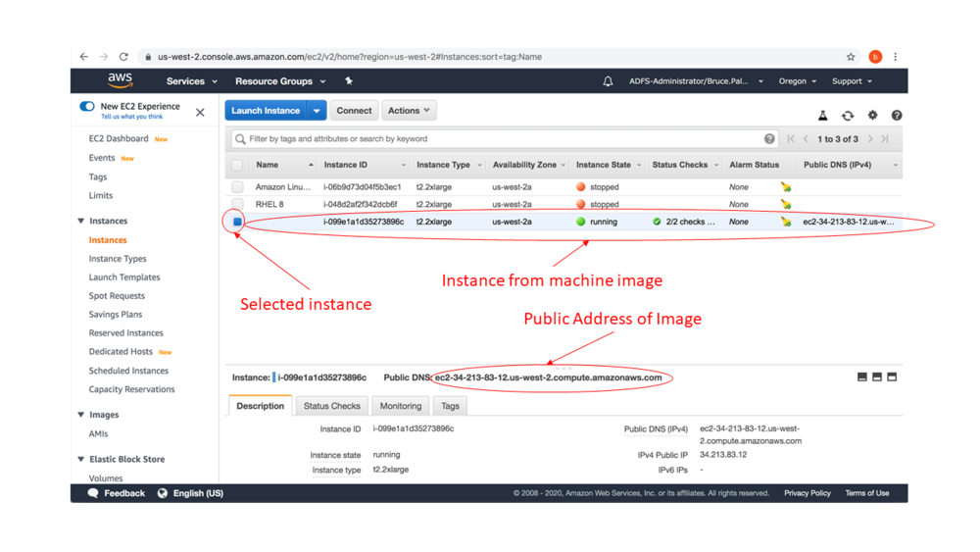Open table settings gear icon
The width and height of the screenshot is (980, 552).
(872, 115)
